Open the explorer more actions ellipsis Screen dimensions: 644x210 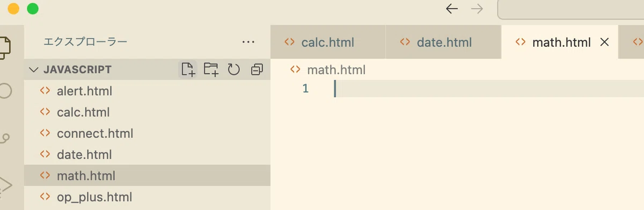tap(248, 42)
